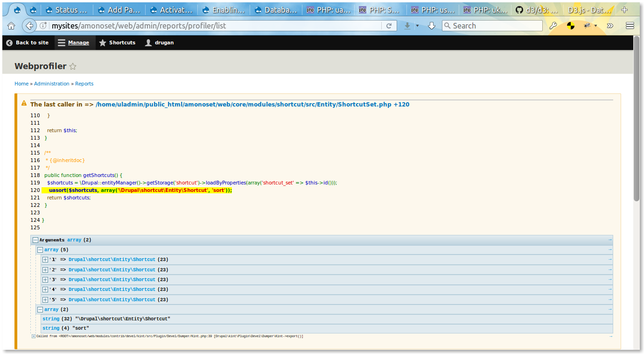Screen dimensions: 644x354
Task: Switch to the 'Activat...' tab
Action: tap(171, 10)
